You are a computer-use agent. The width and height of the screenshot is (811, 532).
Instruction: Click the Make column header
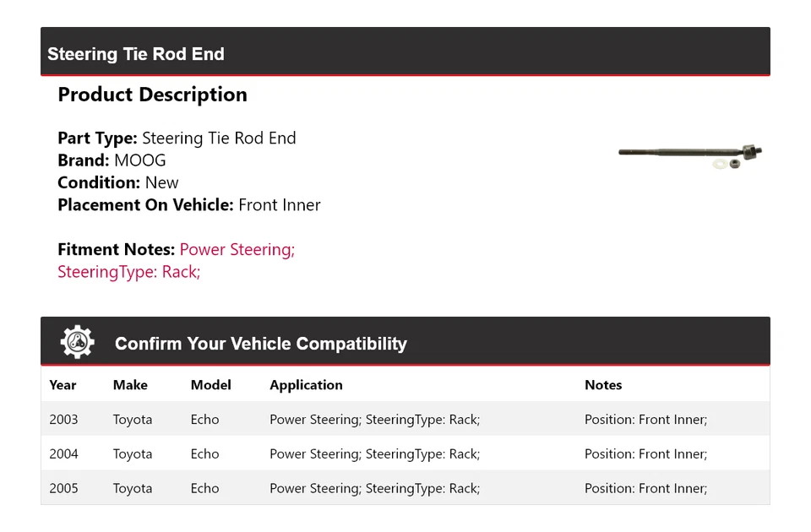pos(130,385)
